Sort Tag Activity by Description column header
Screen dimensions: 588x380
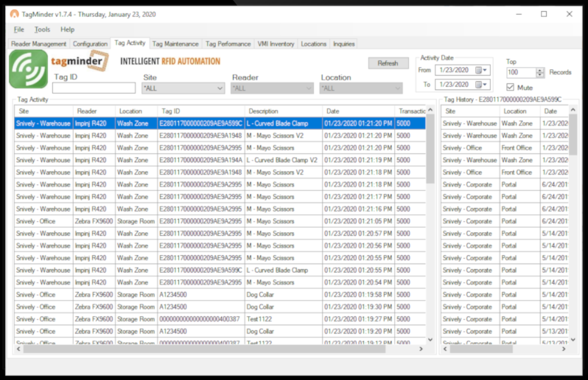click(x=283, y=111)
